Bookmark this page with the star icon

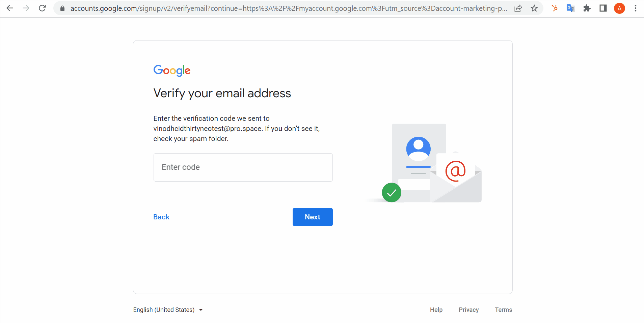pos(534,8)
